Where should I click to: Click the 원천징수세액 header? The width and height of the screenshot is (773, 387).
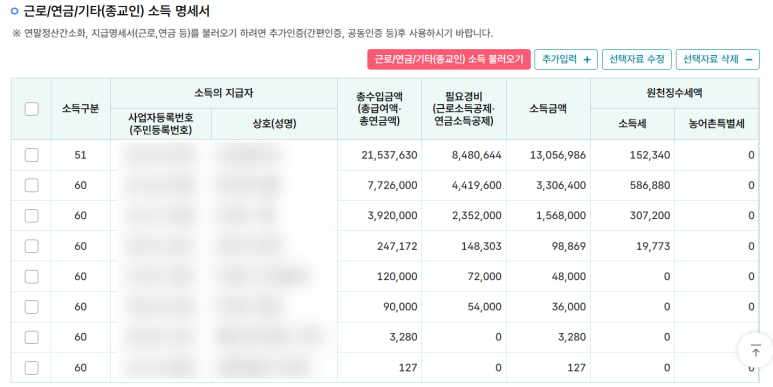[674, 93]
